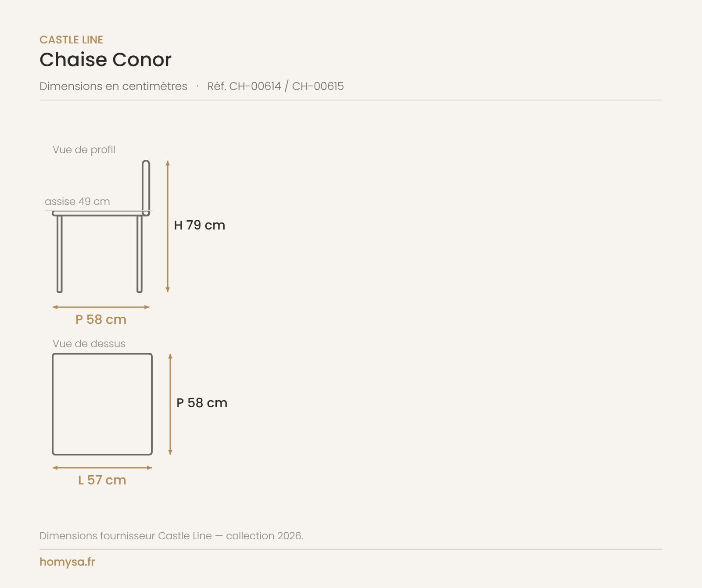Viewport: 702px width, 588px height.
Task: Click the chair backrest in profile view
Action: (x=146, y=187)
